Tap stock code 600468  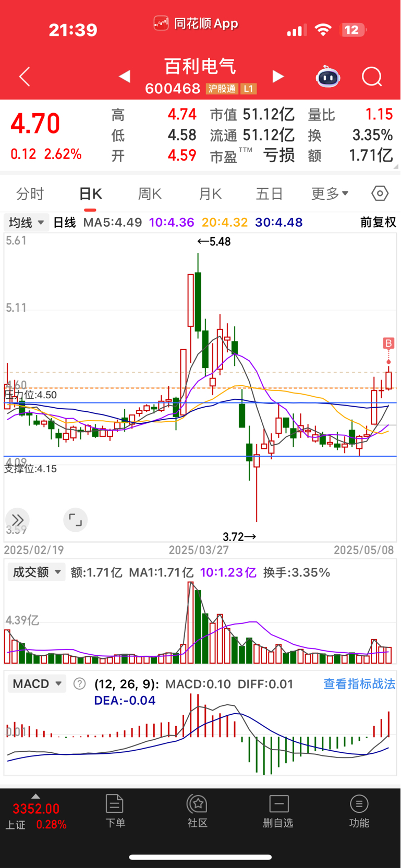click(173, 89)
